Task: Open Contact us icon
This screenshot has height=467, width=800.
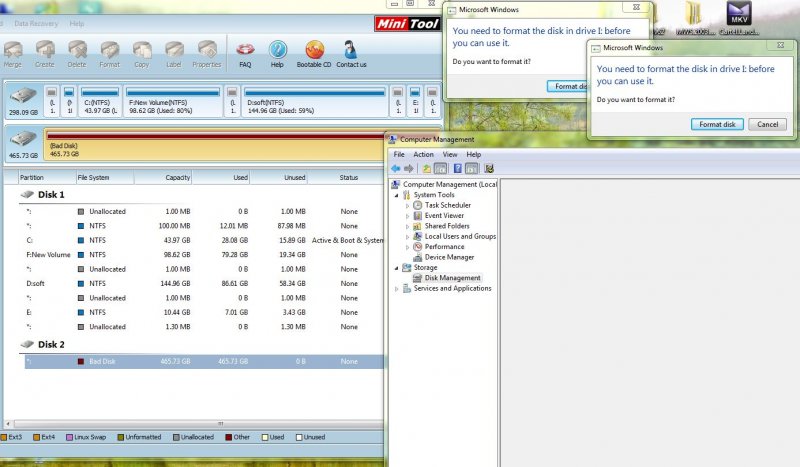Action: coord(351,54)
